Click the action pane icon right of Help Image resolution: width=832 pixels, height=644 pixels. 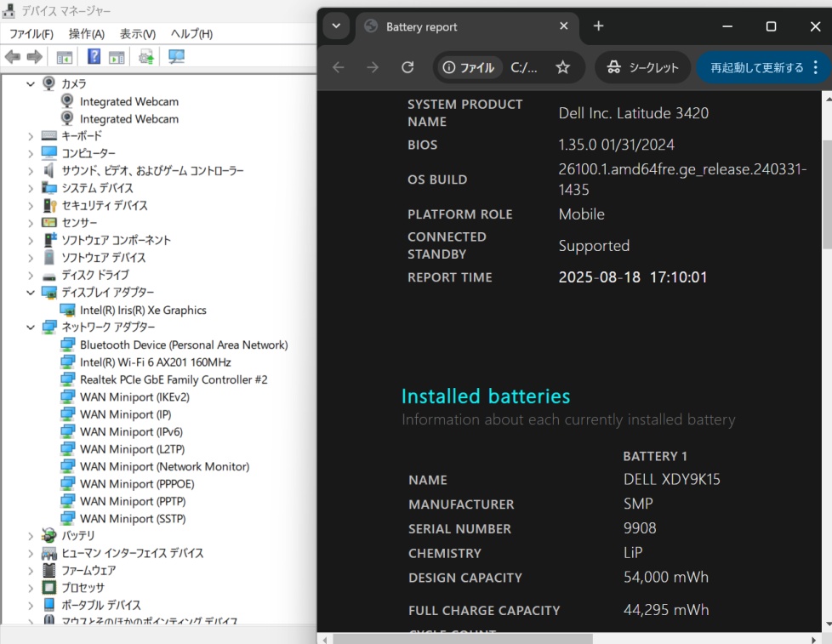click(x=117, y=57)
